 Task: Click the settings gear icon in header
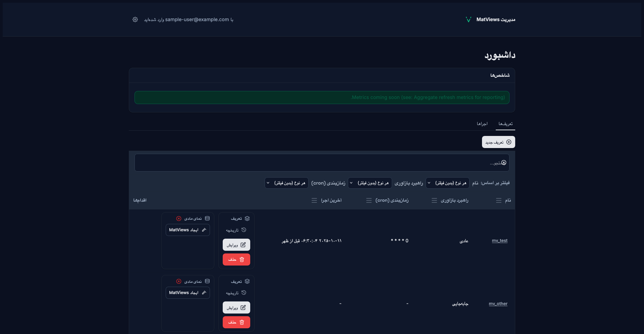point(135,19)
